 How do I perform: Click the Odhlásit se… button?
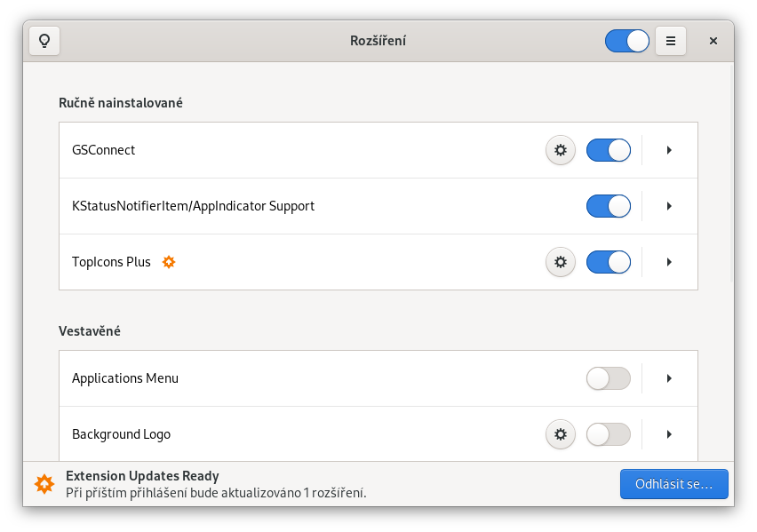tap(673, 484)
